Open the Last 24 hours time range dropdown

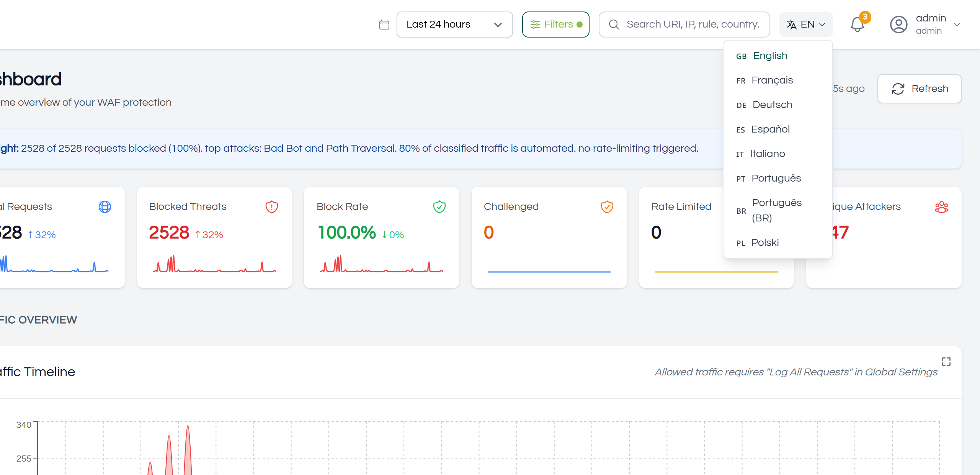pyautogui.click(x=454, y=25)
